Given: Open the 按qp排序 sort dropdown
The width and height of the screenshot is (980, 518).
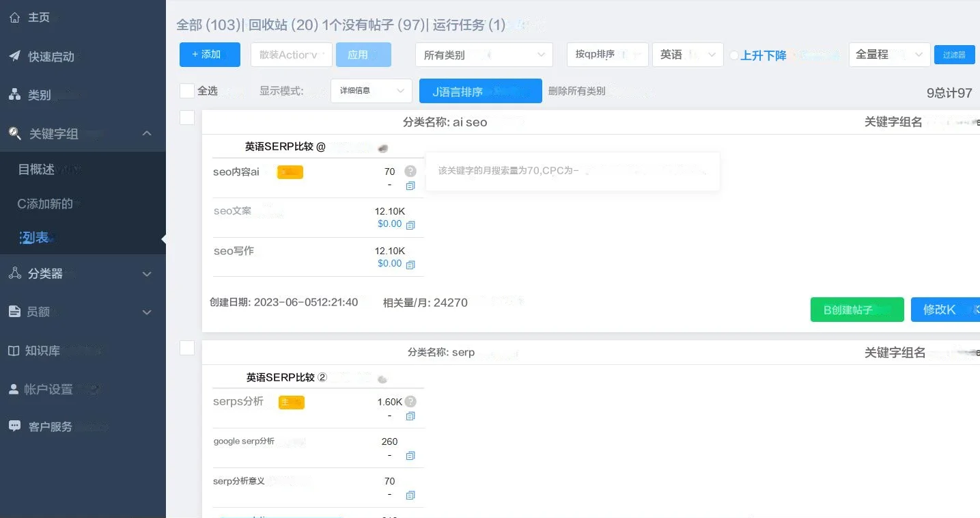Looking at the screenshot, I should (608, 55).
